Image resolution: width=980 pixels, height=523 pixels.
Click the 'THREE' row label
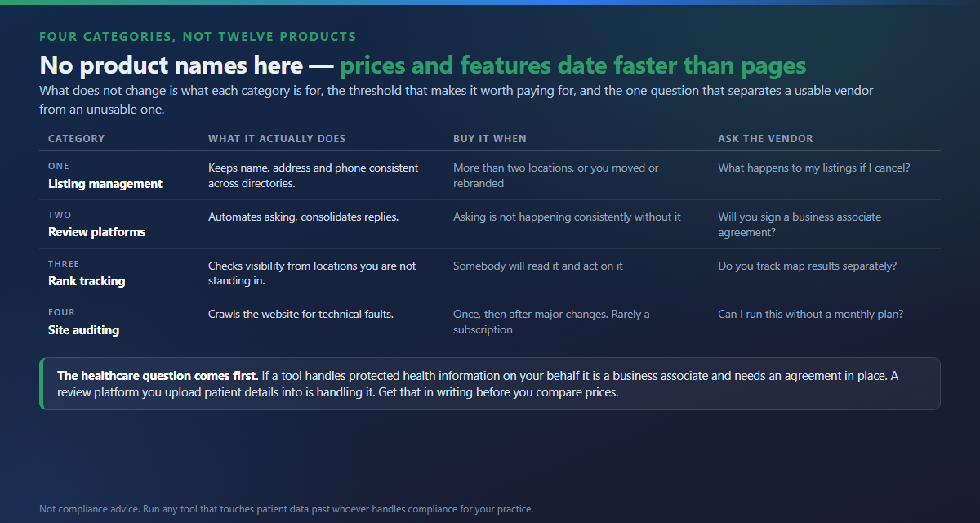tap(64, 264)
